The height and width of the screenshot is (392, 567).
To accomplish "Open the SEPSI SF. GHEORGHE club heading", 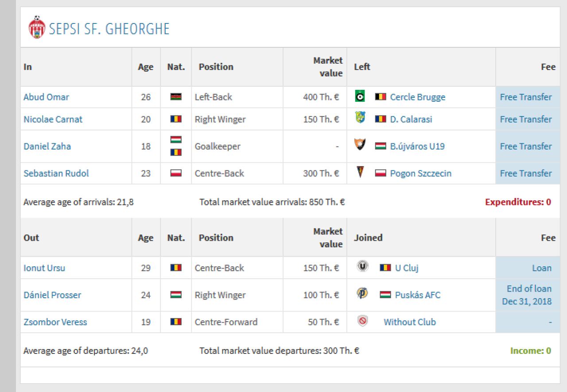I will point(109,29).
